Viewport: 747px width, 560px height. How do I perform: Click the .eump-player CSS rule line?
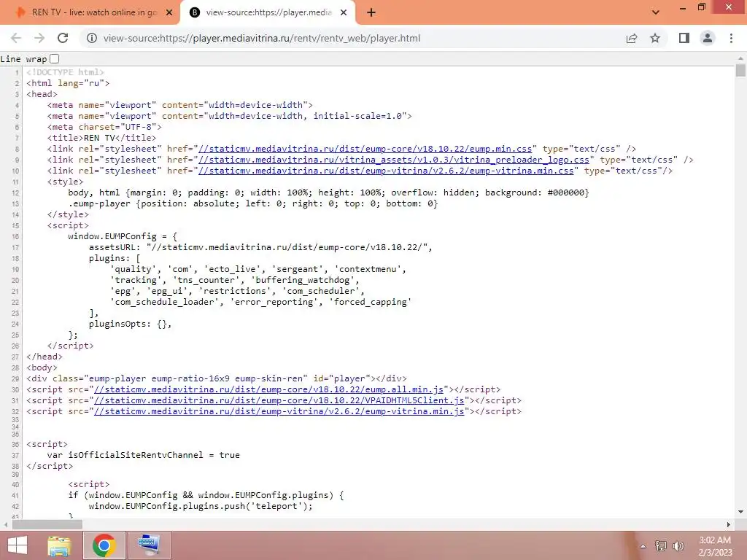pyautogui.click(x=252, y=204)
